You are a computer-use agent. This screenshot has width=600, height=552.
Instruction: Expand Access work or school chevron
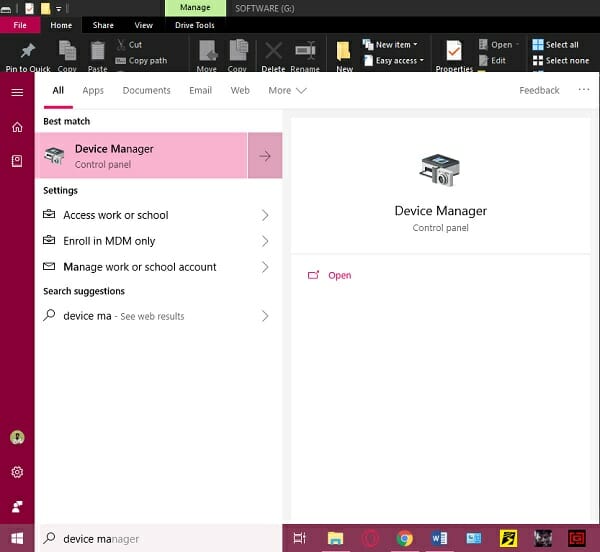(265, 215)
